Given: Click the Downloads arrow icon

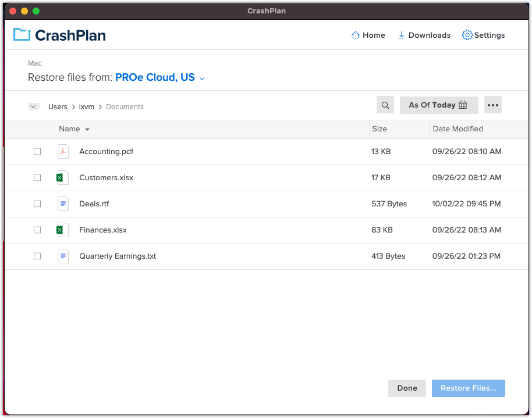Looking at the screenshot, I should pos(402,35).
